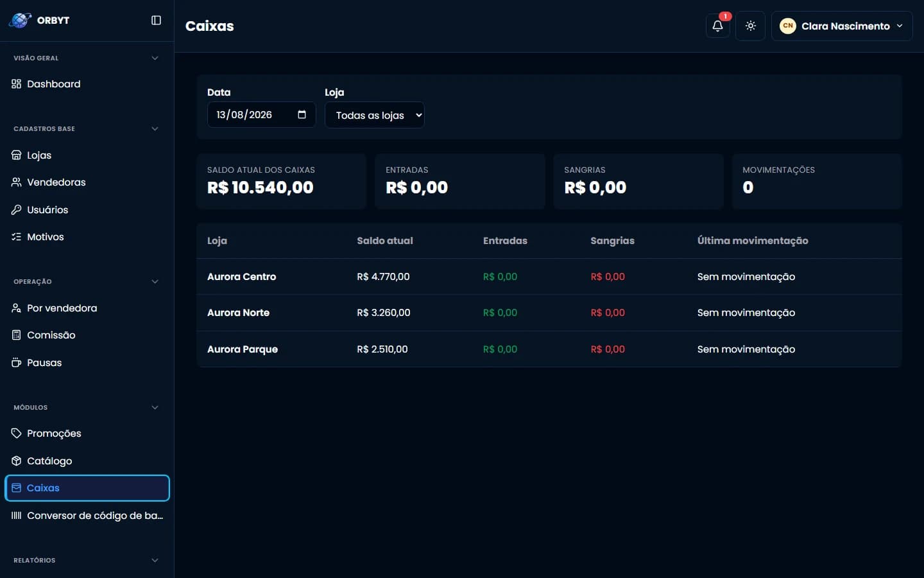
Task: Click the Movimentações card value 0
Action: pos(748,188)
